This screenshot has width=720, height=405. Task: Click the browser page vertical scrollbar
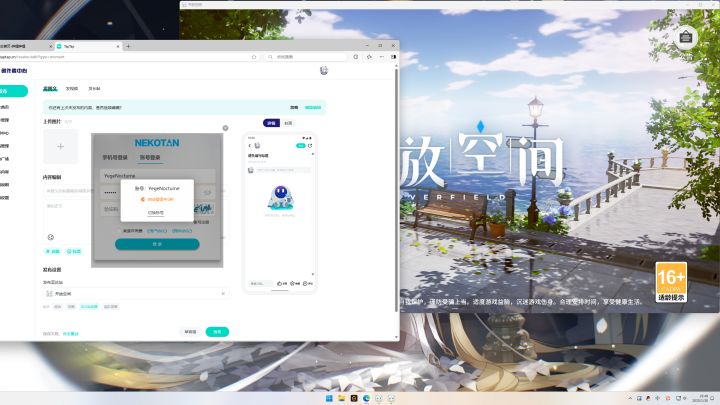pos(397,191)
